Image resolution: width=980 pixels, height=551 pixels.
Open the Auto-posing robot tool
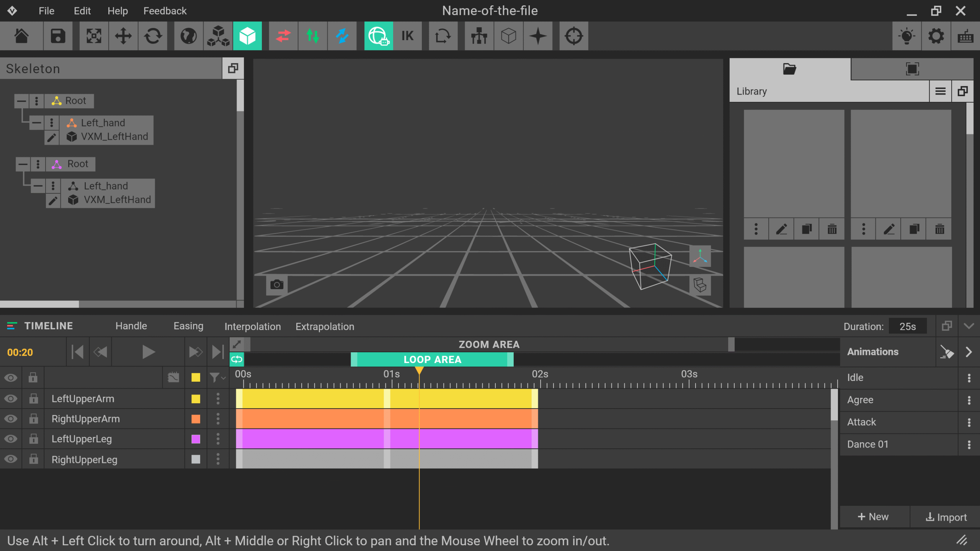[379, 36]
